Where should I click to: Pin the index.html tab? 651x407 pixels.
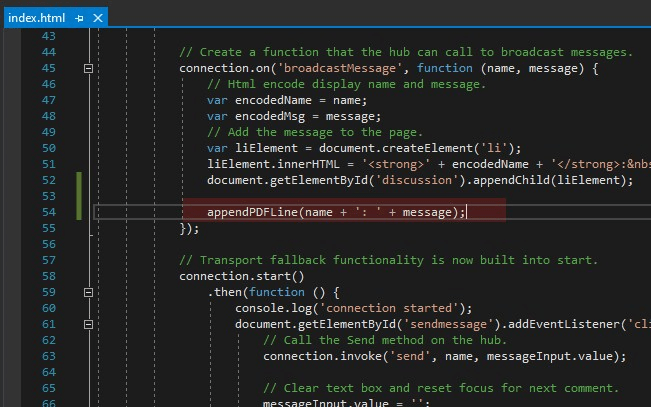(79, 18)
